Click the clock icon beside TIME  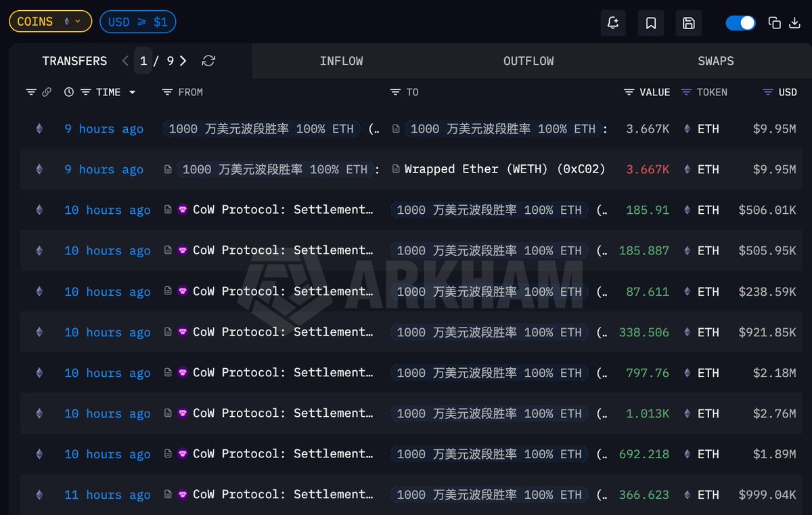pyautogui.click(x=69, y=92)
